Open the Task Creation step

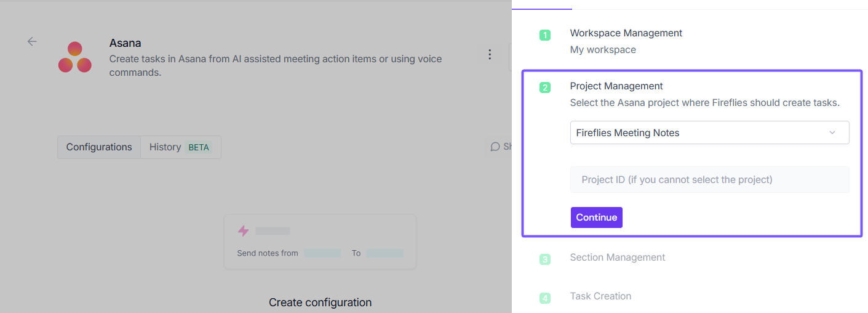tap(600, 296)
